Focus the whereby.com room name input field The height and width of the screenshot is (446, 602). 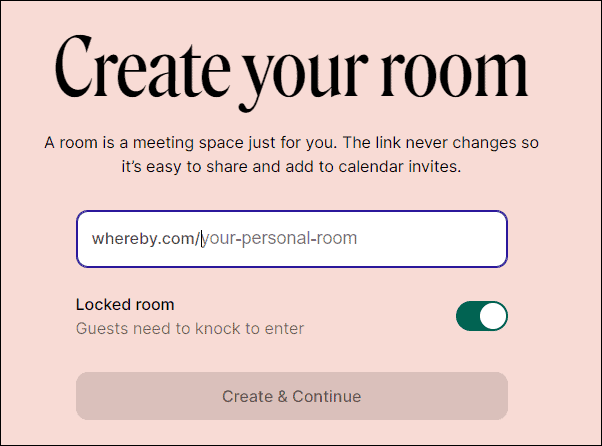(292, 239)
